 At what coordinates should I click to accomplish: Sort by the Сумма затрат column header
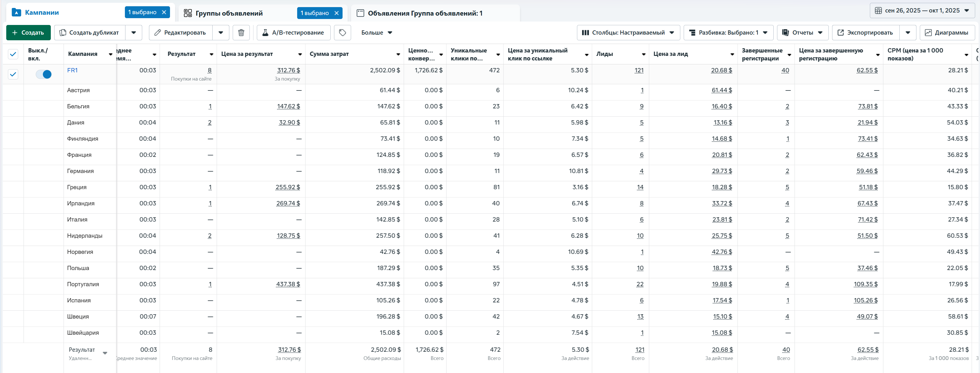click(x=329, y=54)
